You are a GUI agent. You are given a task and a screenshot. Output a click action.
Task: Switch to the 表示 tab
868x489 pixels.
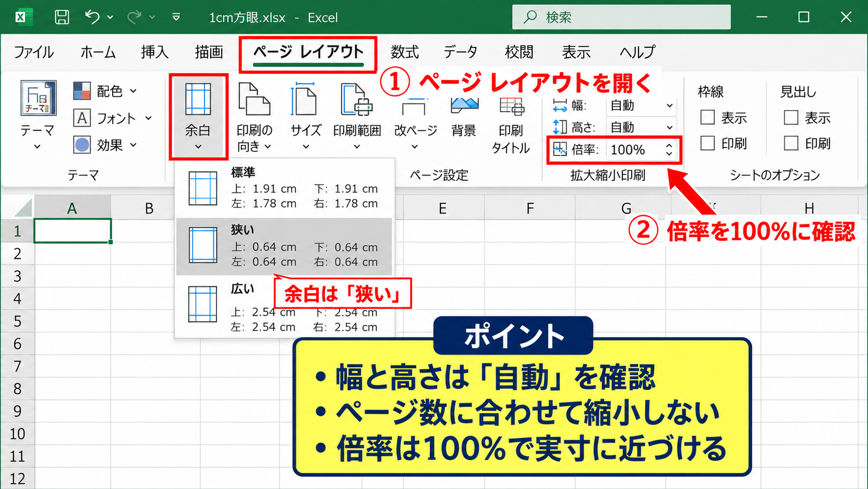click(x=576, y=52)
